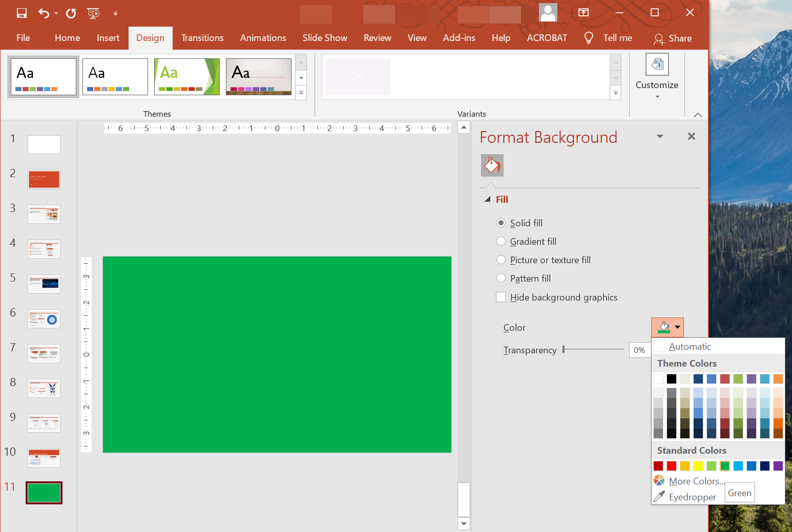Click Tell me search text
The height and width of the screenshot is (532, 792).
[x=617, y=38]
